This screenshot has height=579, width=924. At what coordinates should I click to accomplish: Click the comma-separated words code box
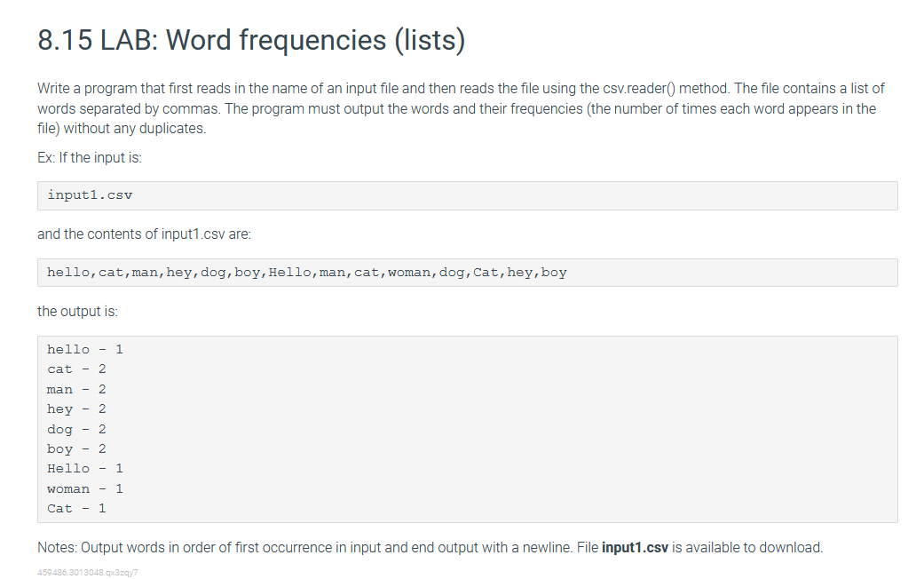(x=467, y=273)
